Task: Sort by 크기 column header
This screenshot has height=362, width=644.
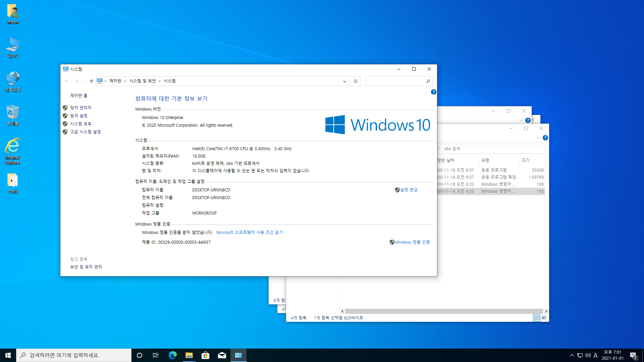Action: 533,160
